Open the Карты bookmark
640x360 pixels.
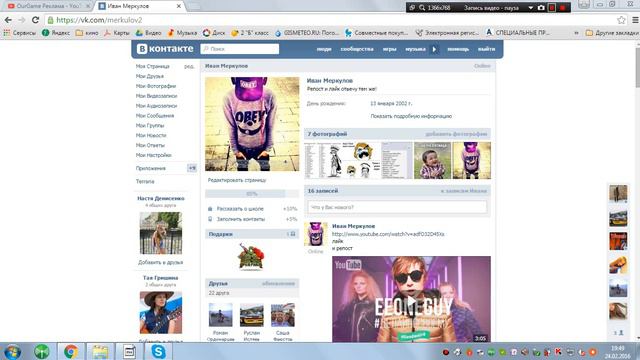(117, 33)
